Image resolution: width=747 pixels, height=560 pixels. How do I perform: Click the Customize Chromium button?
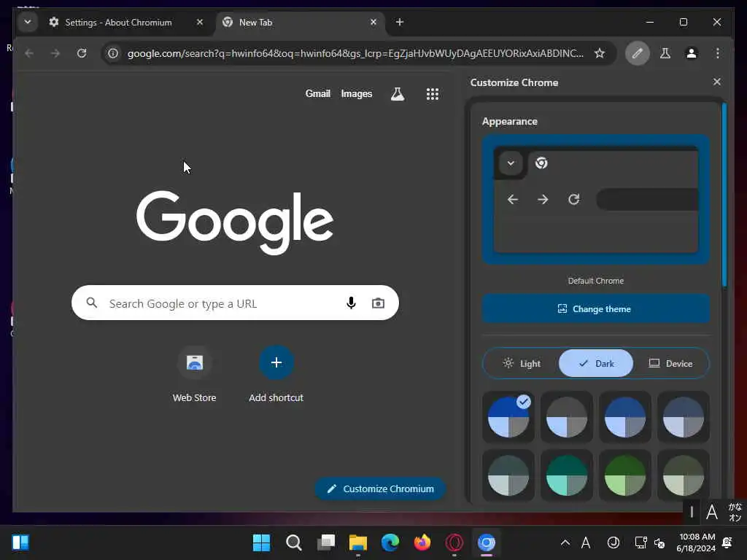coord(380,489)
